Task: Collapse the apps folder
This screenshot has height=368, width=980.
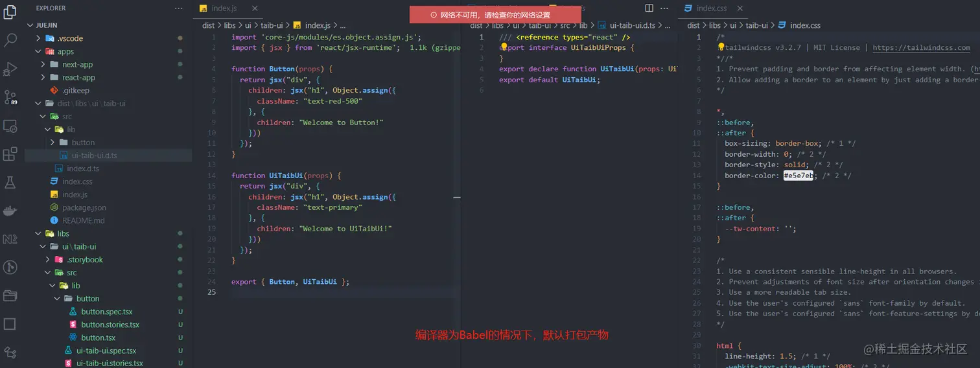Action: (x=39, y=51)
